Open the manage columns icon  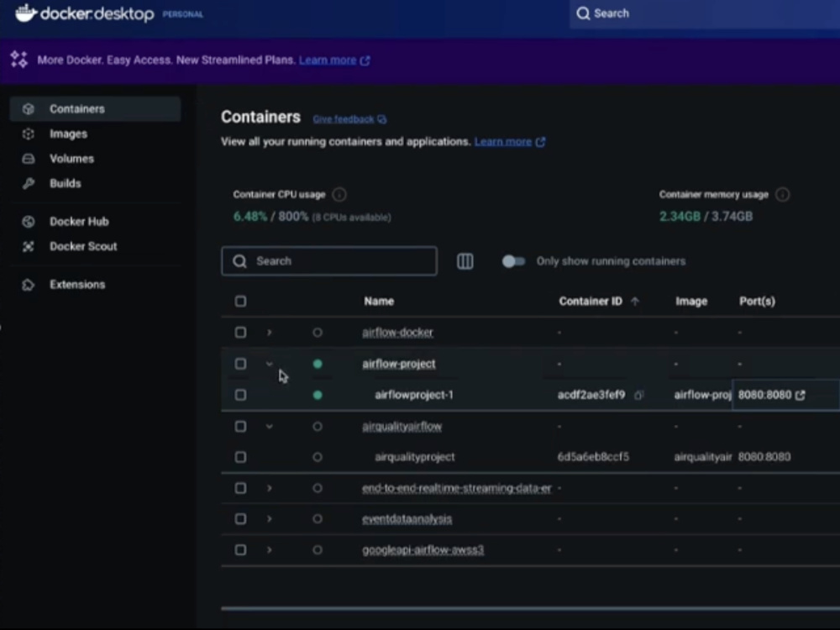465,261
